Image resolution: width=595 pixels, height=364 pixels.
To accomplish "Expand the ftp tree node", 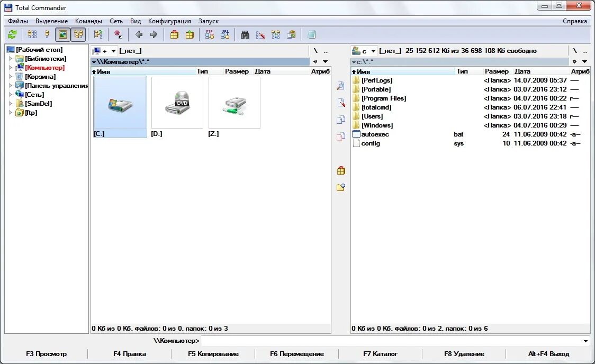I will tap(10, 113).
